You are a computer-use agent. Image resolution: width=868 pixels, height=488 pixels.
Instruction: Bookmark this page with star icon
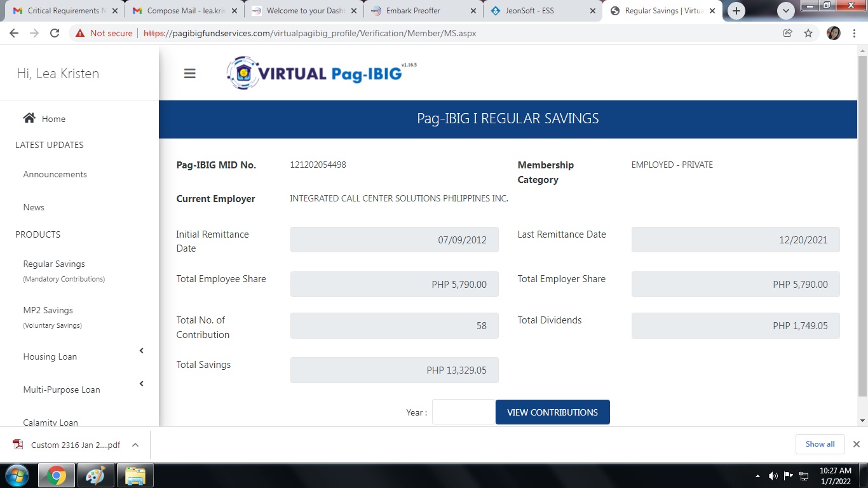[808, 33]
